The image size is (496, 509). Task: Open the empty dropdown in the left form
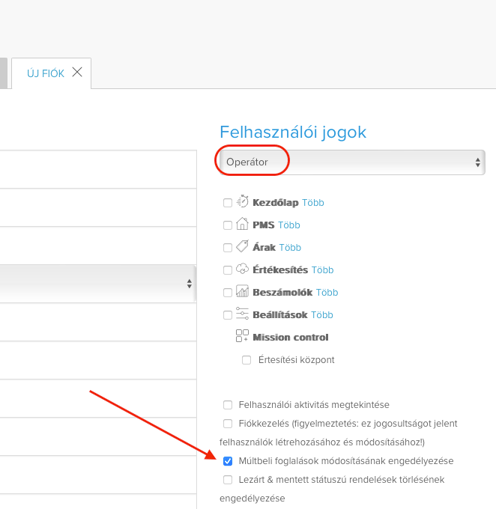coord(98,284)
